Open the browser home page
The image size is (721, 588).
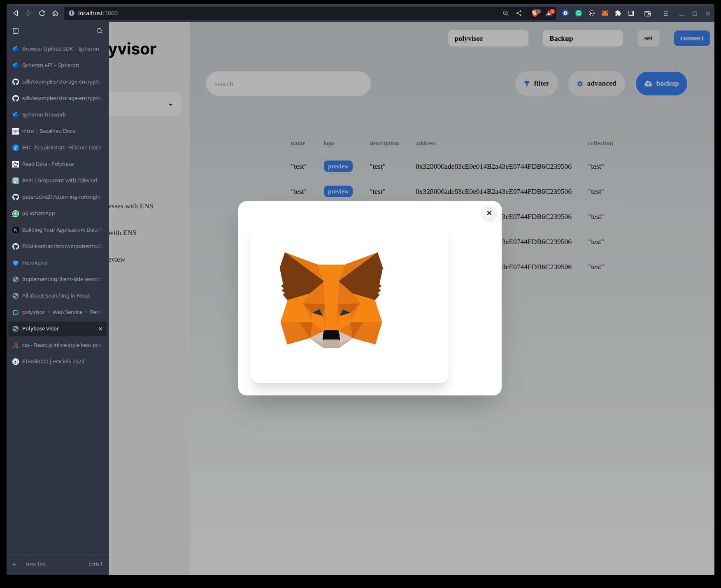[55, 13]
